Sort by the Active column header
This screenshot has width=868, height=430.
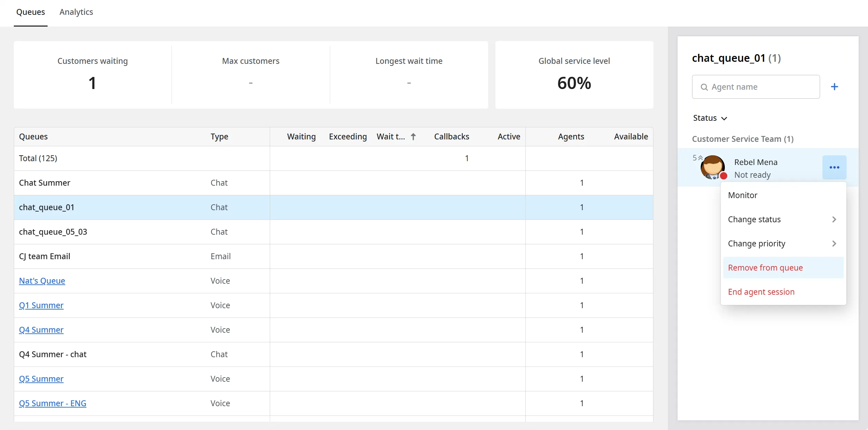[x=509, y=137]
